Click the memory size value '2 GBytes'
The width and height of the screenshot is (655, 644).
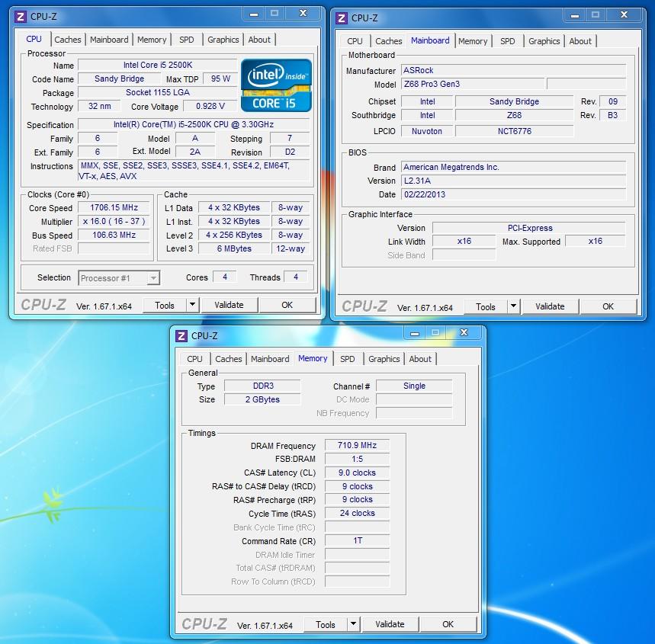coord(263,399)
